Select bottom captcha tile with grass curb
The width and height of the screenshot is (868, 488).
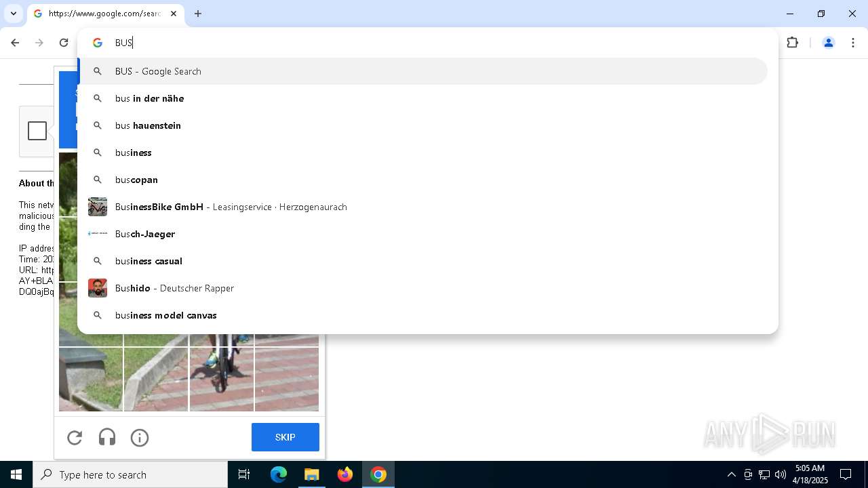[x=156, y=380]
